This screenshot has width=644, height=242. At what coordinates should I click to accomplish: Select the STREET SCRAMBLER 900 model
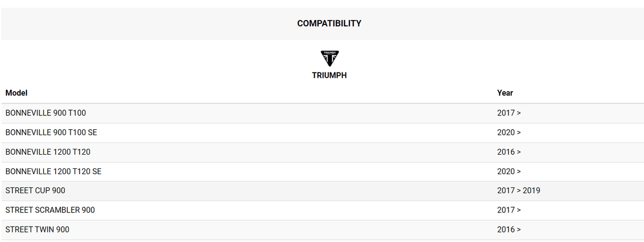tap(50, 210)
